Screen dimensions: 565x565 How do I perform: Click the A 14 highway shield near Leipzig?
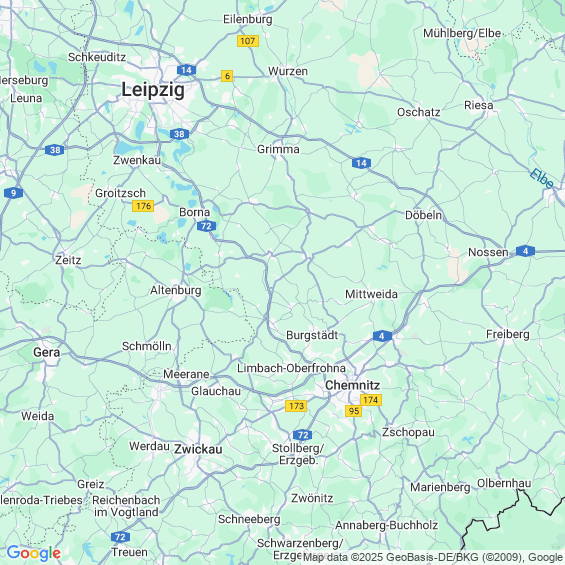(187, 70)
